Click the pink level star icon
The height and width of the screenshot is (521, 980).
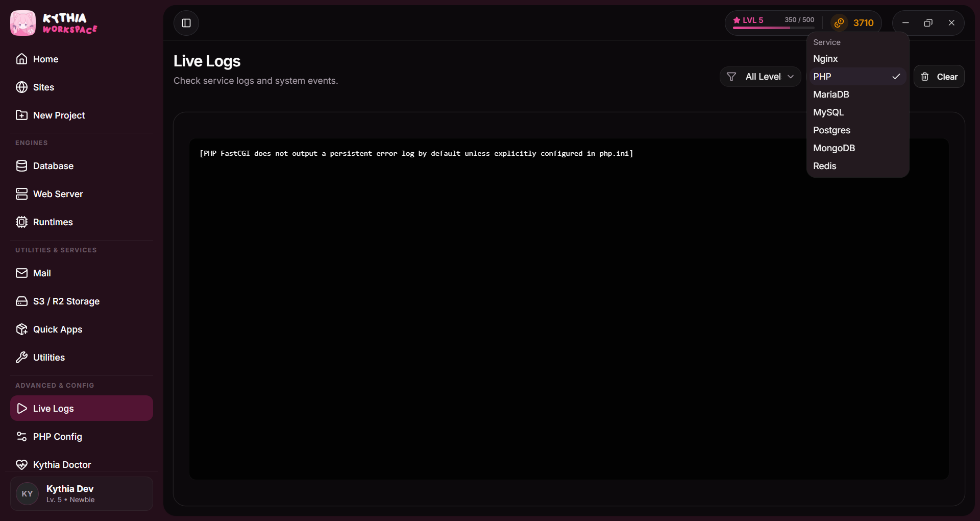coord(737,20)
